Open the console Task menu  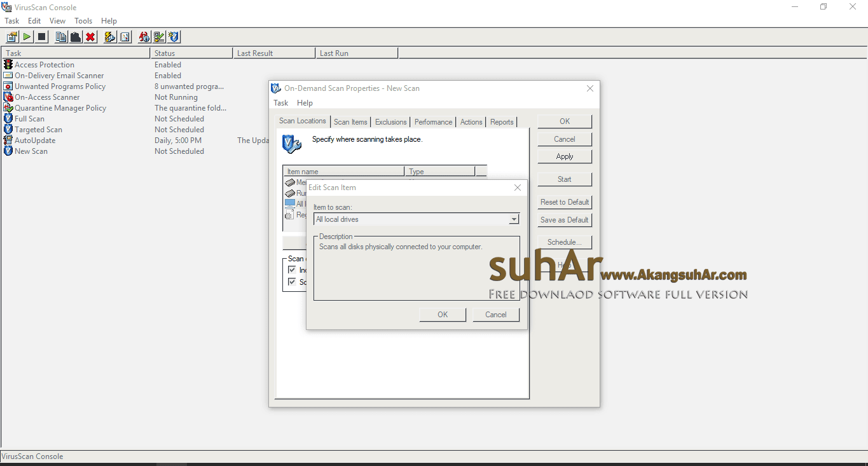tap(12, 21)
